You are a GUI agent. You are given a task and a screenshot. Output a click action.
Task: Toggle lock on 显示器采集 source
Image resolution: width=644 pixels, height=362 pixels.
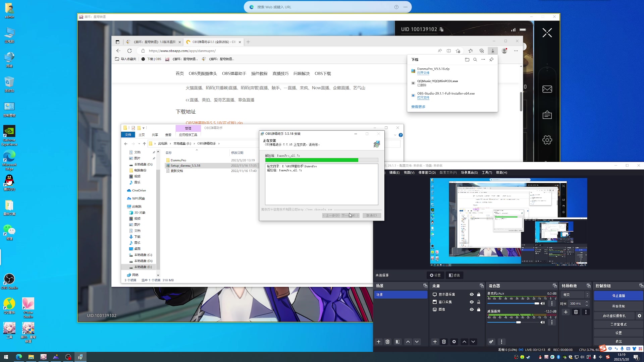click(x=479, y=294)
